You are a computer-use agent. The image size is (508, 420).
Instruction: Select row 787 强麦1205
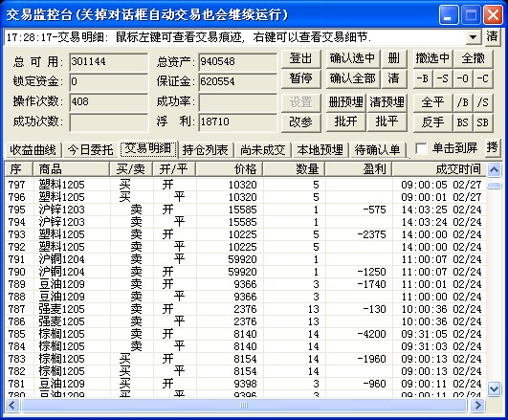[245, 309]
